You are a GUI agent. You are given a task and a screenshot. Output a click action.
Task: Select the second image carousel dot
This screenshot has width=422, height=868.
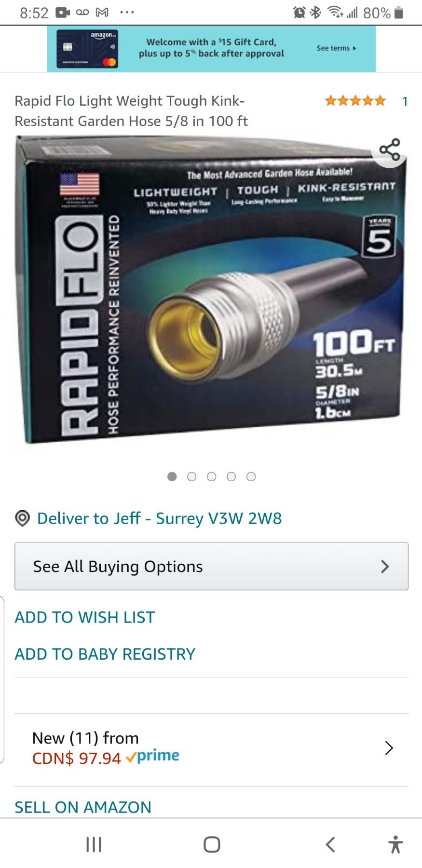click(191, 476)
